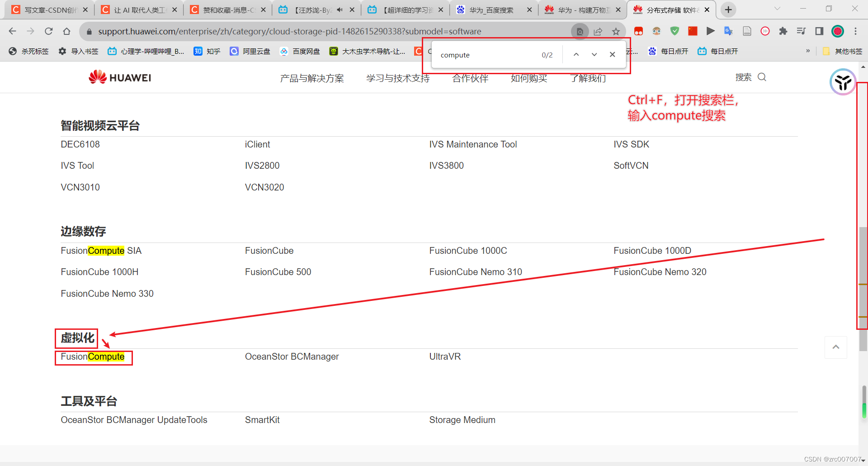Open the 其他书签 folder
The height and width of the screenshot is (466, 868).
[x=843, y=51]
